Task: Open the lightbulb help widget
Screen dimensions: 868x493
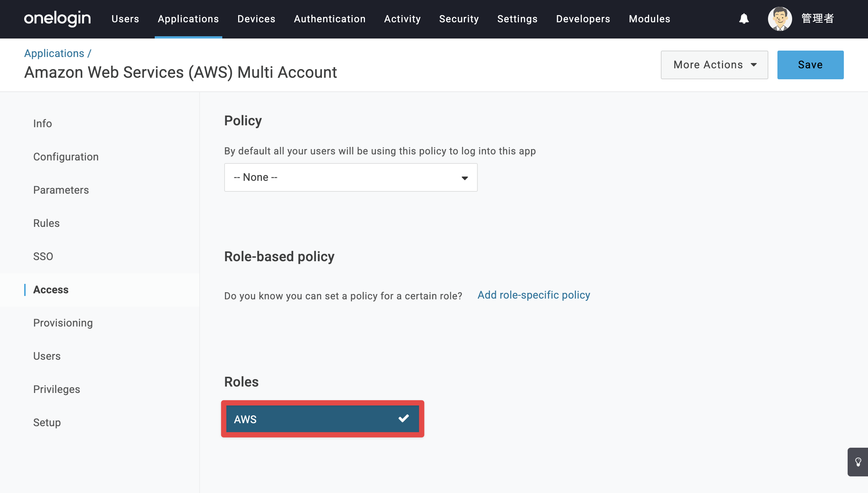Action: point(858,462)
